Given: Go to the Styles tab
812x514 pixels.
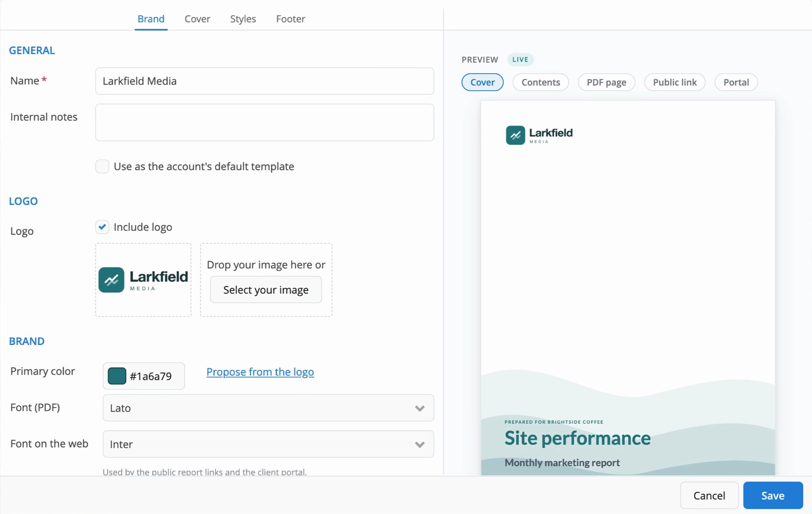Looking at the screenshot, I should [243, 19].
